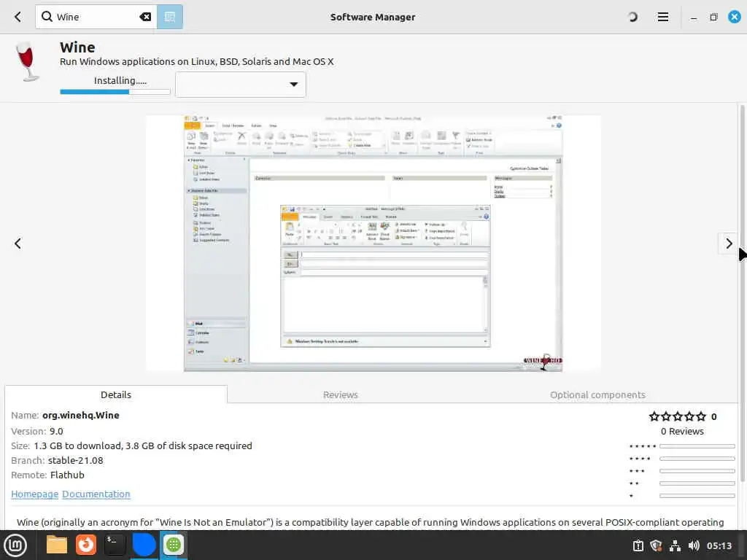Select the org.winehq.Wine name text
This screenshot has width=747, height=560.
pyautogui.click(x=80, y=415)
